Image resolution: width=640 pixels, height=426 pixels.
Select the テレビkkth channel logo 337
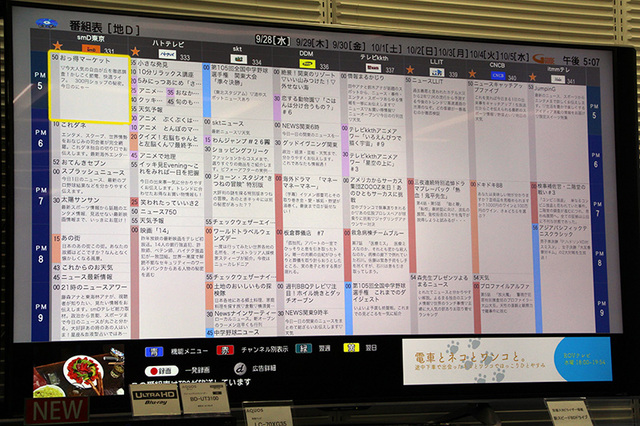[x=373, y=67]
